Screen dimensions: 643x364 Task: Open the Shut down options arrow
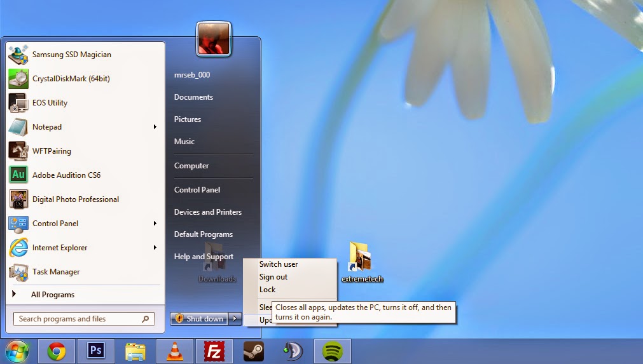click(x=235, y=318)
